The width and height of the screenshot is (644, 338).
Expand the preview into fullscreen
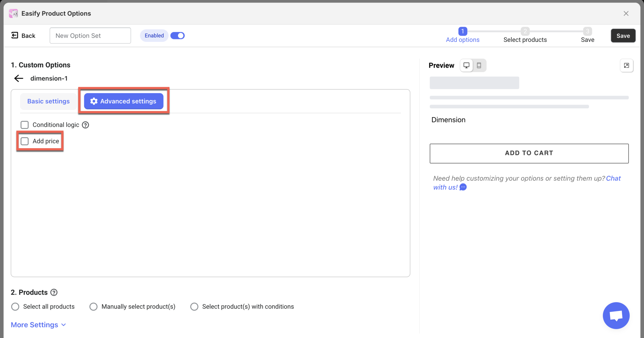[626, 65]
